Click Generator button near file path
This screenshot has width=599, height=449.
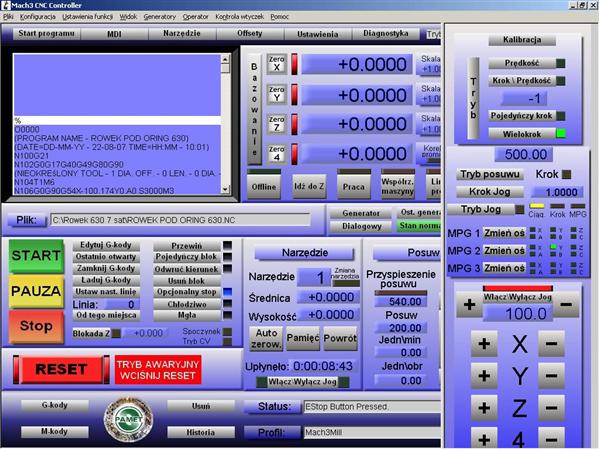[x=361, y=213]
